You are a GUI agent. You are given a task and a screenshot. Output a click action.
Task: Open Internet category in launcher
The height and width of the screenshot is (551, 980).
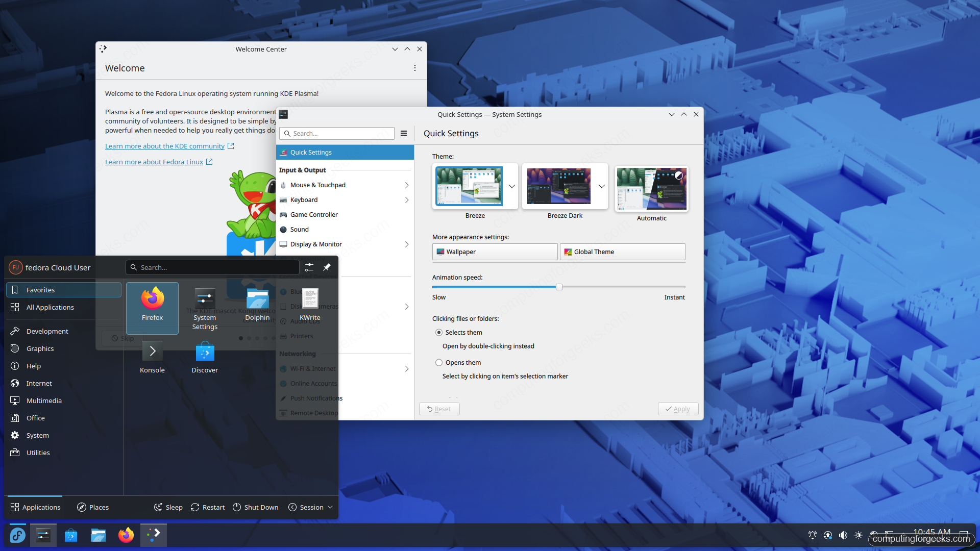click(x=64, y=383)
